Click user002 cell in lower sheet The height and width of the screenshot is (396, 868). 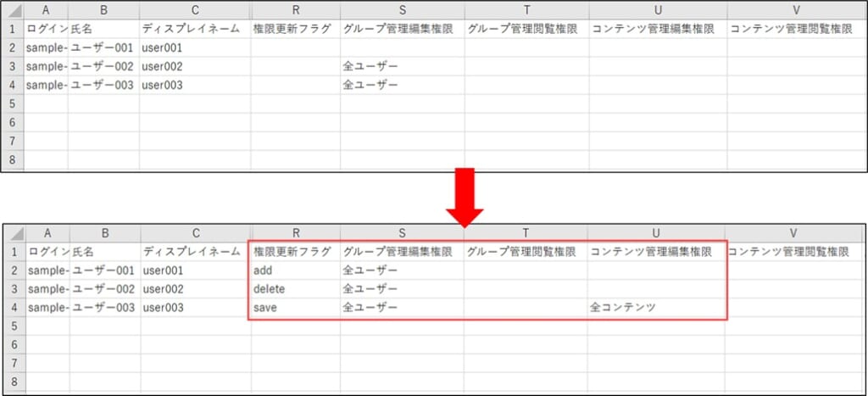pyautogui.click(x=196, y=289)
